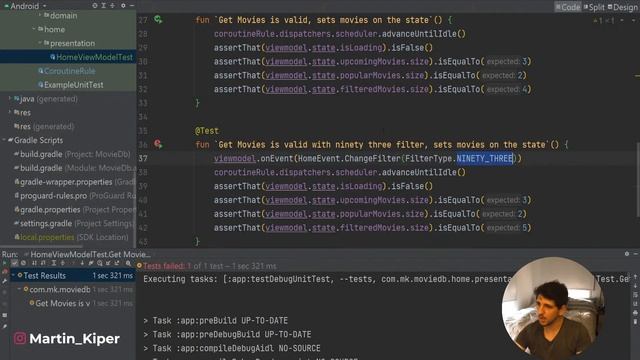This screenshot has width=640, height=360.
Task: Click test history clock icon
Action: pyautogui.click(x=100, y=263)
